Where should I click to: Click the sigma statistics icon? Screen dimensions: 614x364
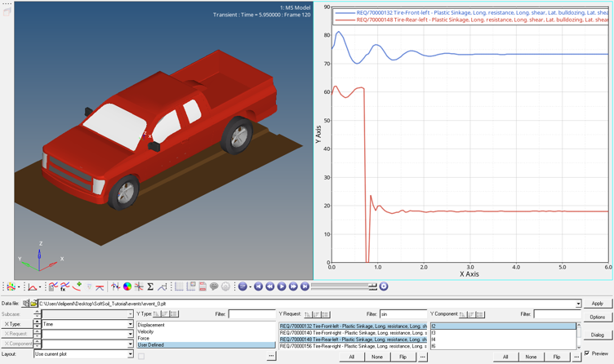(x=150, y=286)
